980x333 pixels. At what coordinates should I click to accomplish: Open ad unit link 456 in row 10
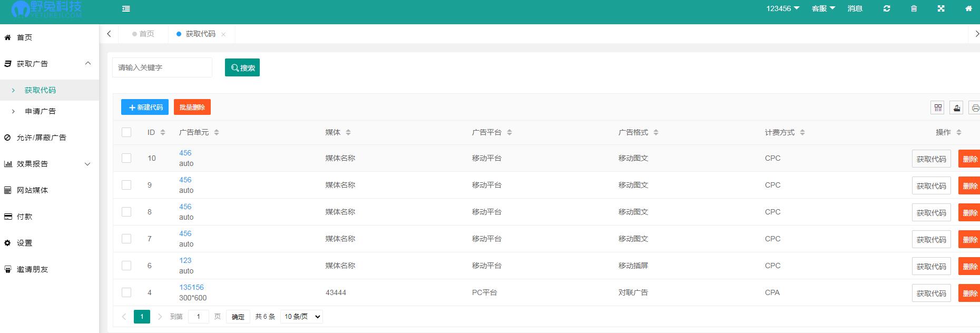point(185,153)
